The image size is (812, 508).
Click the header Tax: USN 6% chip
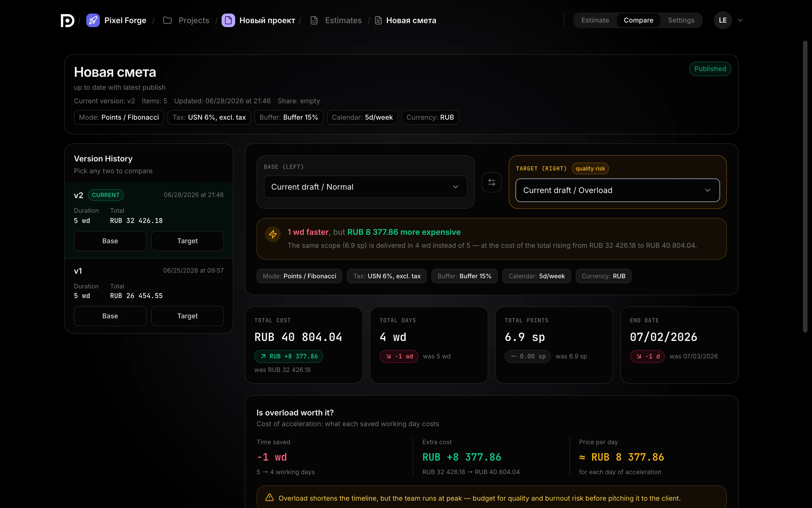tap(209, 117)
